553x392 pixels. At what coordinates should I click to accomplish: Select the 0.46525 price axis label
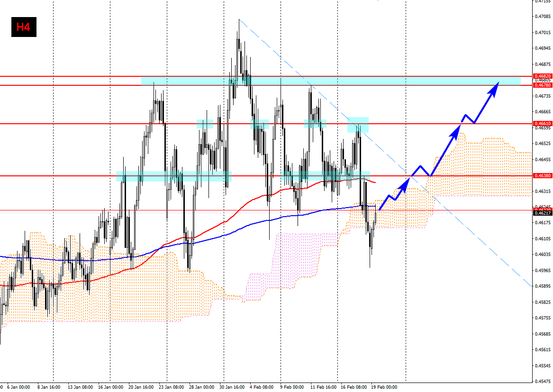543,144
